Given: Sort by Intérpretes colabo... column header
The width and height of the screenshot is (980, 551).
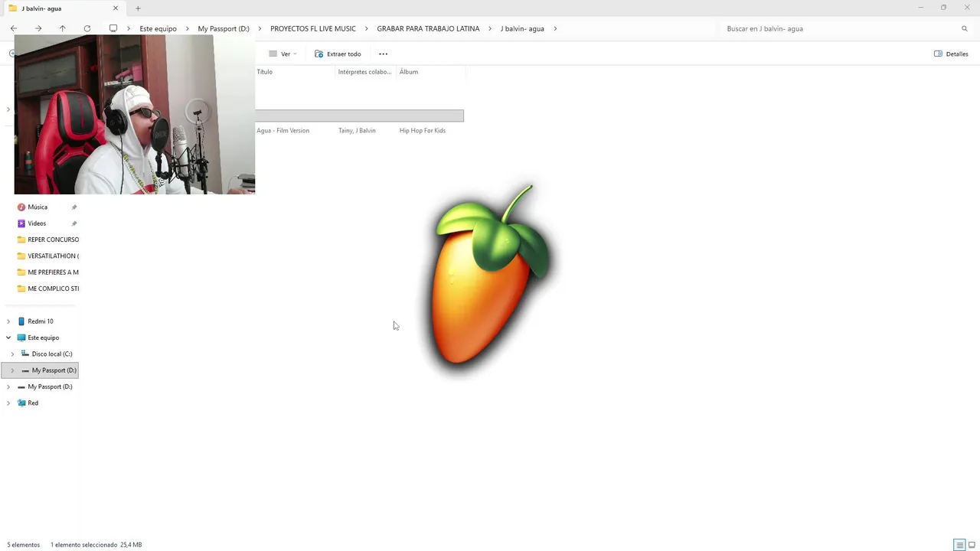Looking at the screenshot, I should point(366,72).
